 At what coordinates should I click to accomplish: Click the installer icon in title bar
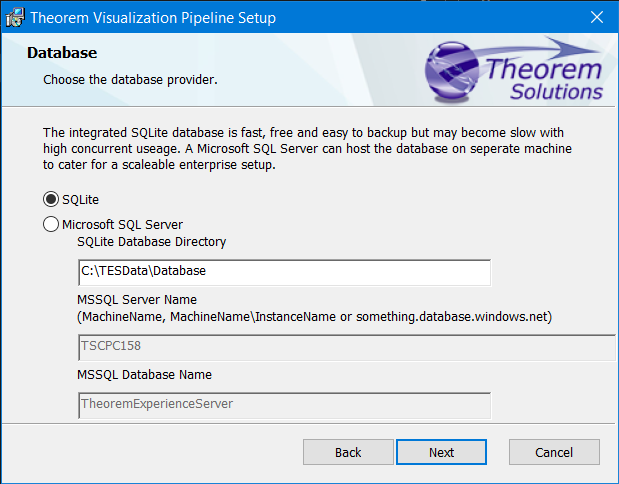coord(15,18)
